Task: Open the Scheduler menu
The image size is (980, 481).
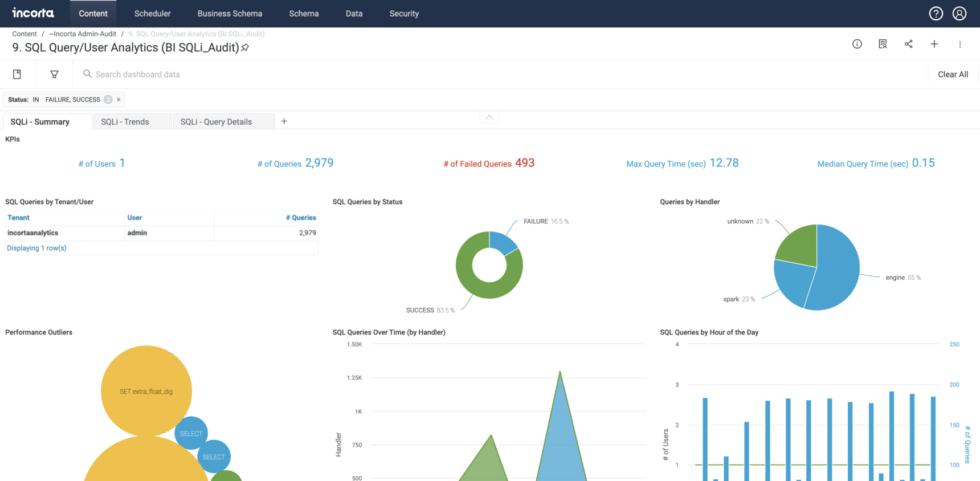Action: pyautogui.click(x=152, y=14)
